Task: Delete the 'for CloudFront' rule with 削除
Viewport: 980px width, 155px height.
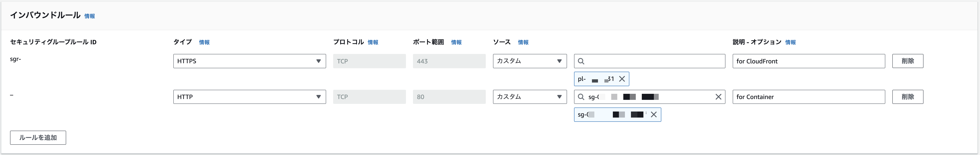Action: point(907,61)
